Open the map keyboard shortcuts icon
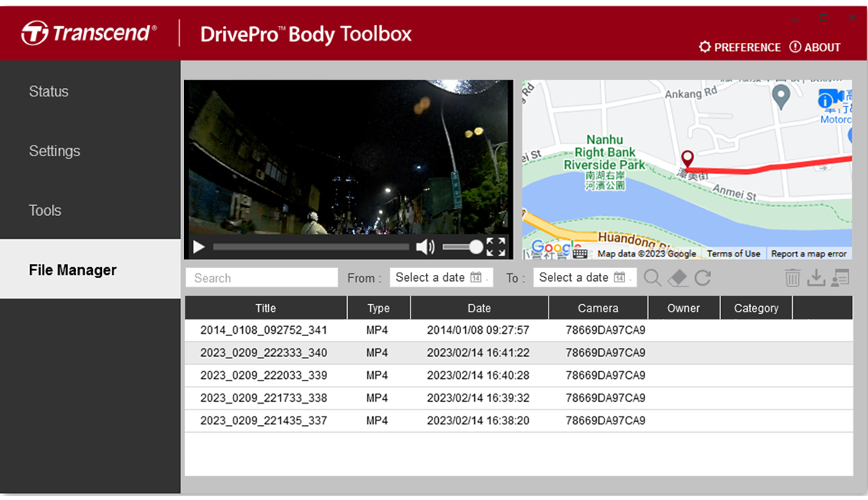The height and width of the screenshot is (500, 868). [x=580, y=254]
